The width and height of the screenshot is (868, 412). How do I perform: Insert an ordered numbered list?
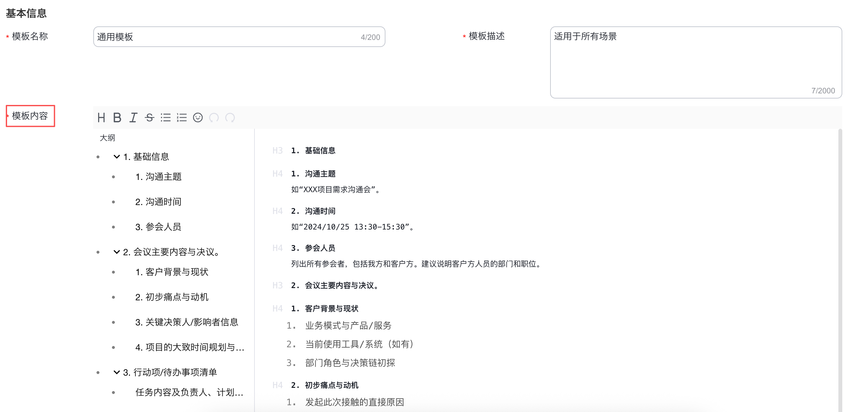(182, 118)
